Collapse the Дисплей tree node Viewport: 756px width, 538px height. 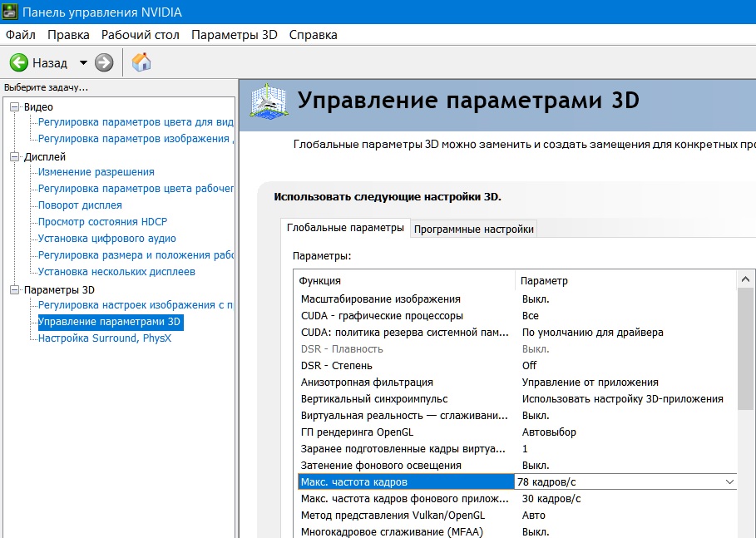(14, 157)
